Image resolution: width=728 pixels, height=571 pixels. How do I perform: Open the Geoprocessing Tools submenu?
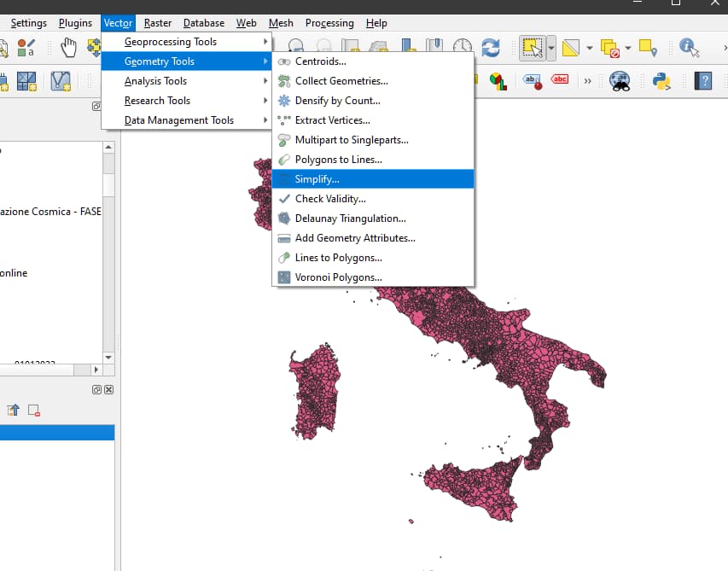(171, 41)
